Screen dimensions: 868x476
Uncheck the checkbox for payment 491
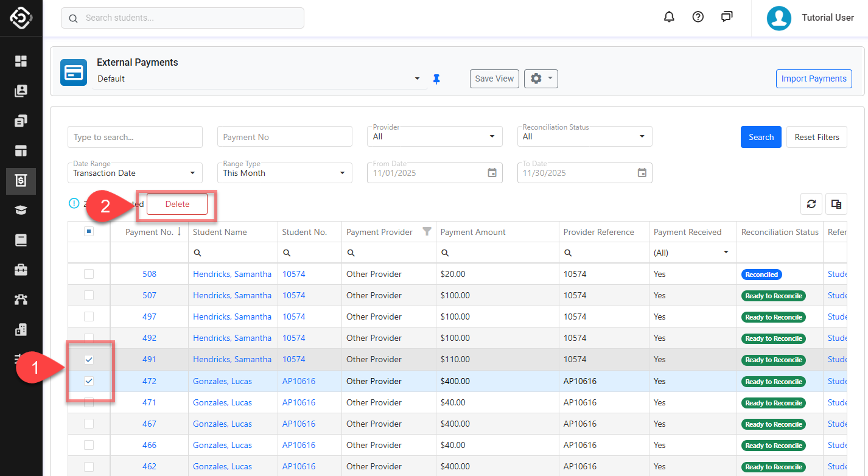tap(89, 360)
